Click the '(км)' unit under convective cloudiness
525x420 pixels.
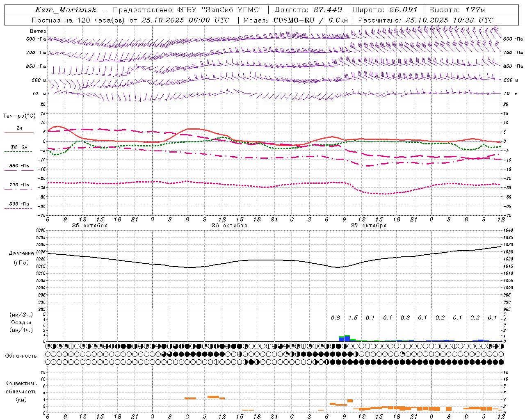tap(21, 399)
